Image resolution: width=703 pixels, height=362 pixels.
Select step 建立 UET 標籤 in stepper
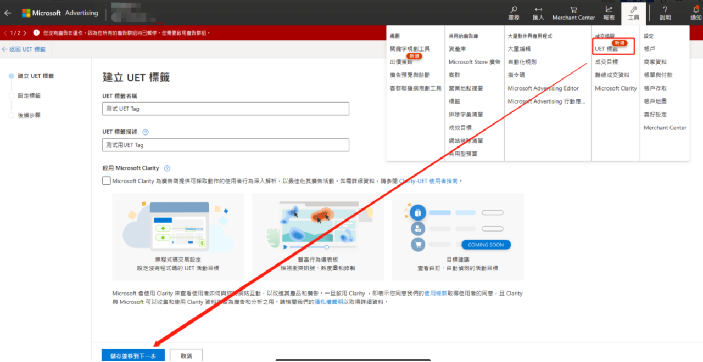(31, 76)
